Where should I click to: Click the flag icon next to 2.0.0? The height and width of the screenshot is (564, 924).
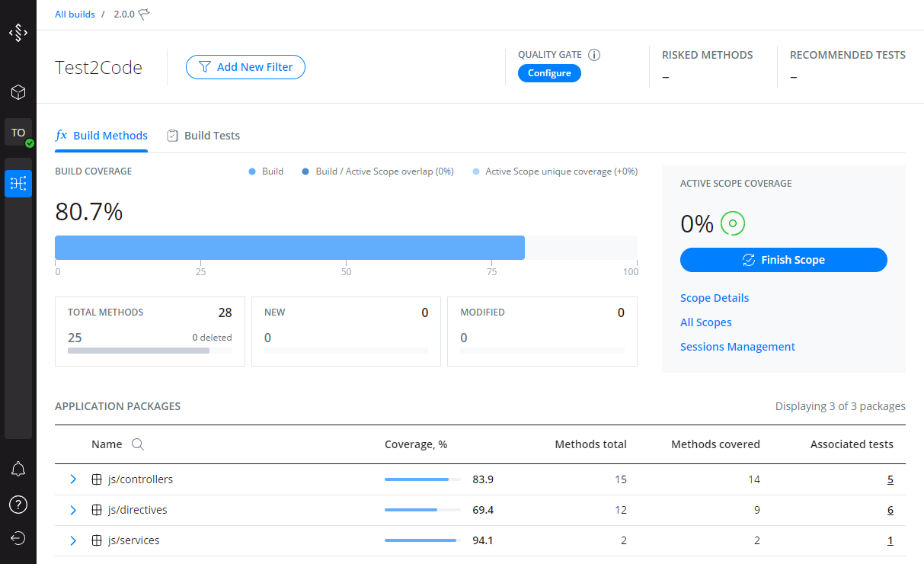144,14
